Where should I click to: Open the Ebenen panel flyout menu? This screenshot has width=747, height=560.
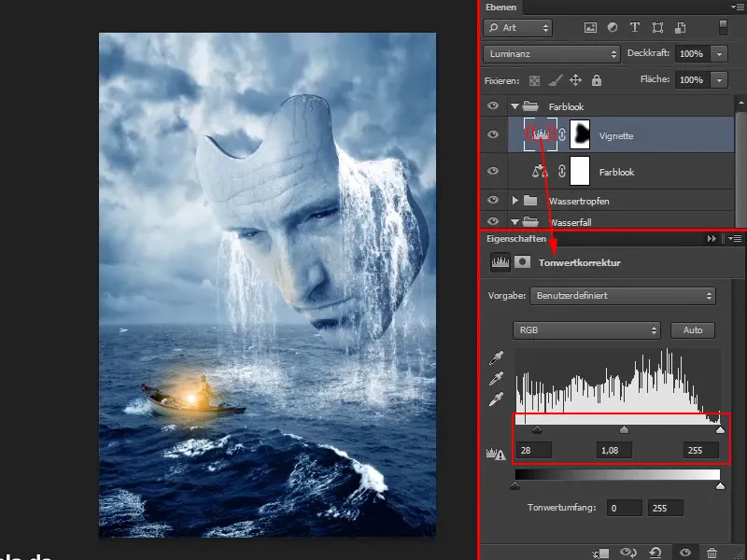[x=737, y=7]
